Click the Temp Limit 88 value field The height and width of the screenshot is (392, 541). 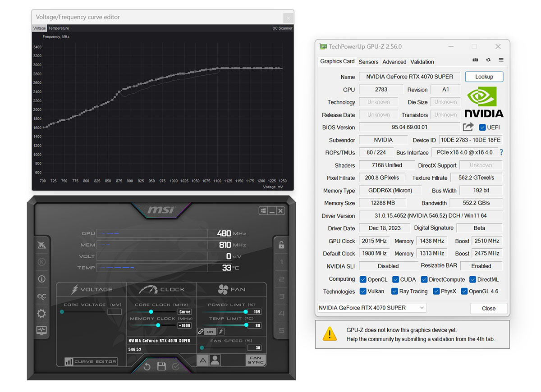(x=254, y=325)
